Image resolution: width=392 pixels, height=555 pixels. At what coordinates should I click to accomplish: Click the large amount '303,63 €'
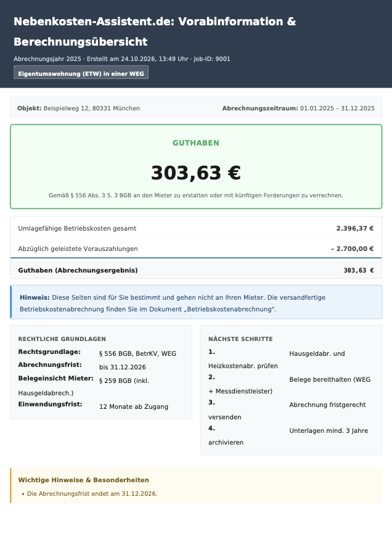click(196, 173)
